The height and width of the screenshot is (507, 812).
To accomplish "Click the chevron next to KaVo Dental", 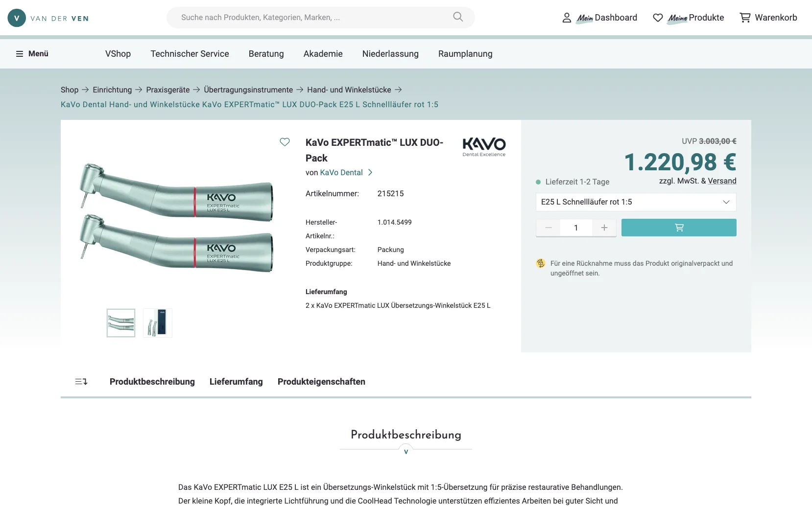I will (x=370, y=172).
